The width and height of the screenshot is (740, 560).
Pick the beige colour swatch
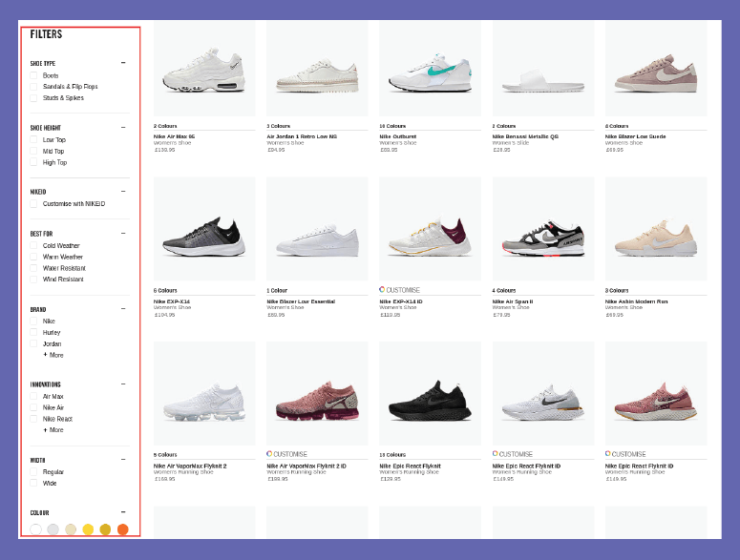click(71, 529)
